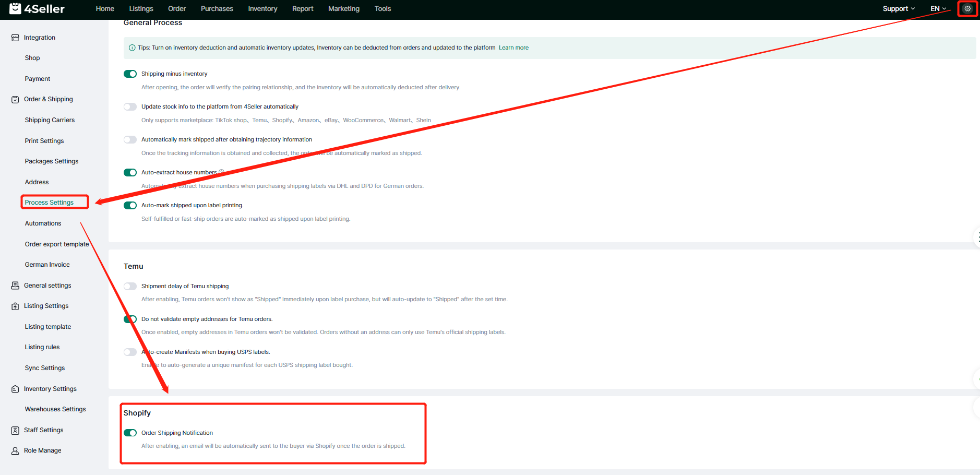Select Shipping Carriers in the sidebar
The height and width of the screenshot is (475, 980).
[x=50, y=120]
